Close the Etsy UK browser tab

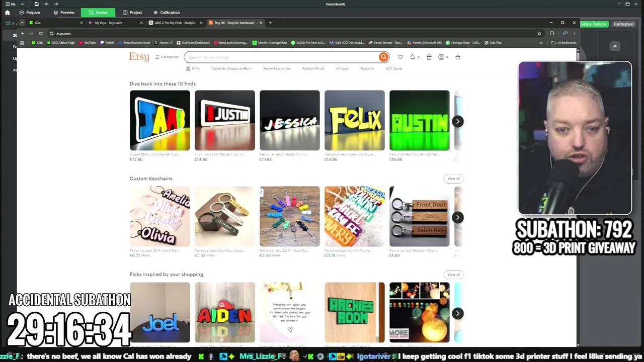(261, 23)
